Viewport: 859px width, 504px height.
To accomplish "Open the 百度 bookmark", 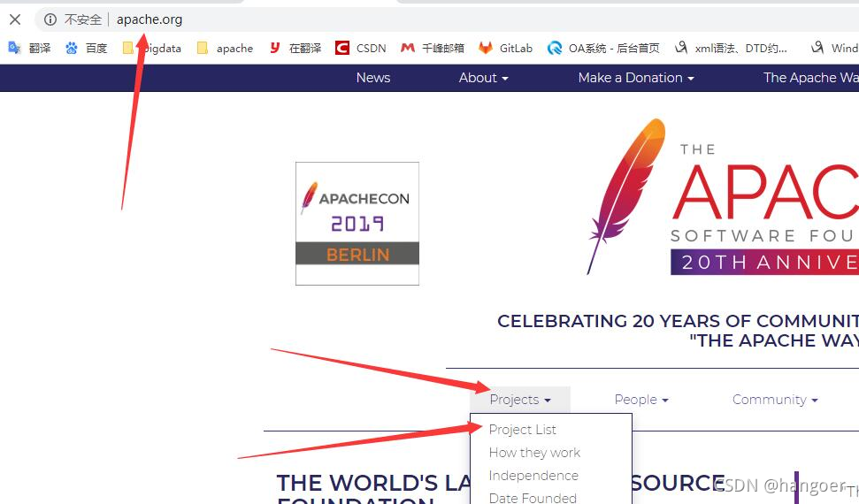I will click(87, 49).
